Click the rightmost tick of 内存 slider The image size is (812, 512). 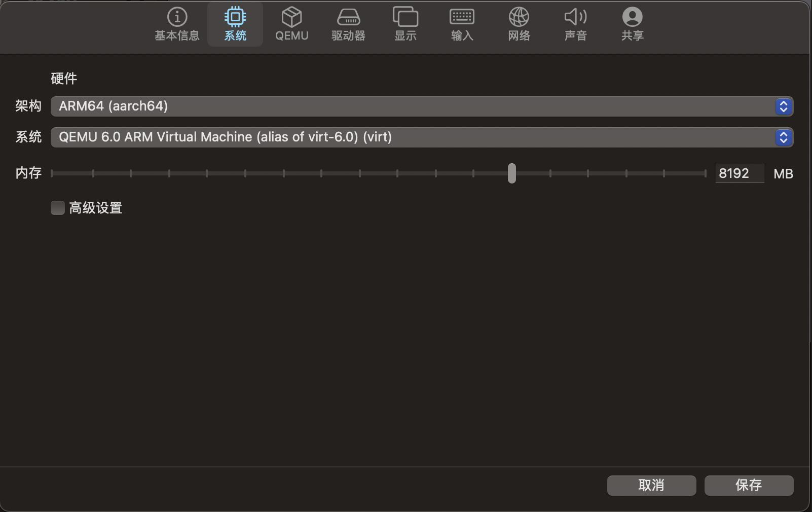(705, 173)
